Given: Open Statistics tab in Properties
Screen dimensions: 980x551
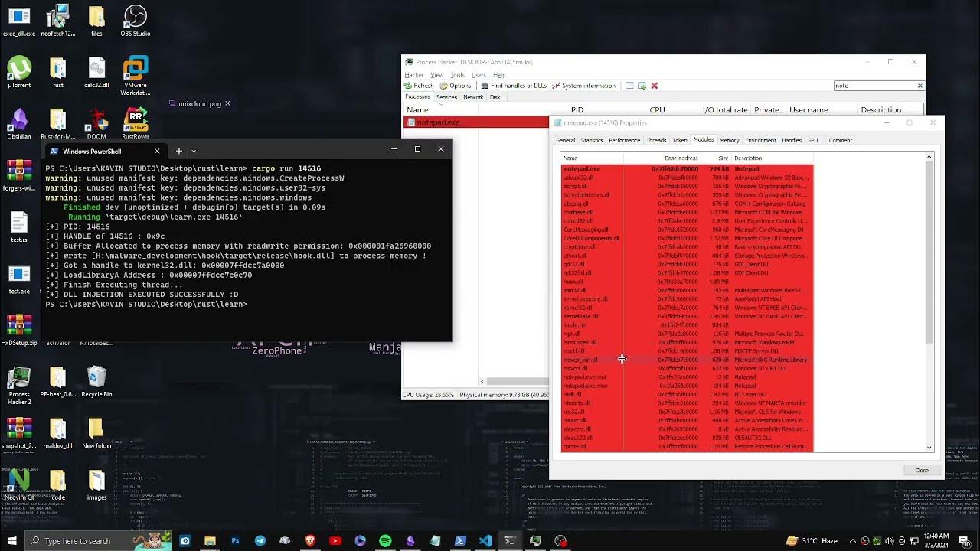Looking at the screenshot, I should point(591,140).
